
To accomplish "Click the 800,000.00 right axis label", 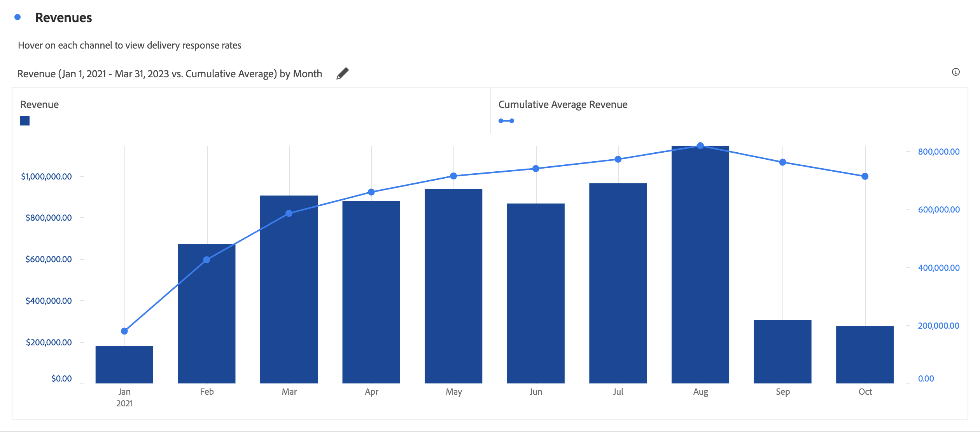I will [x=938, y=152].
